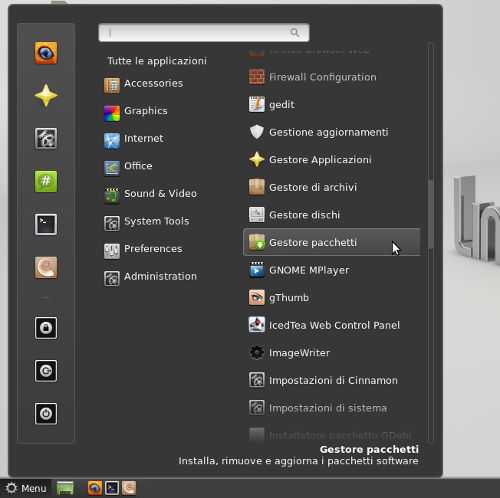Click the Preferences category icon
This screenshot has width=500, height=498.
[112, 251]
